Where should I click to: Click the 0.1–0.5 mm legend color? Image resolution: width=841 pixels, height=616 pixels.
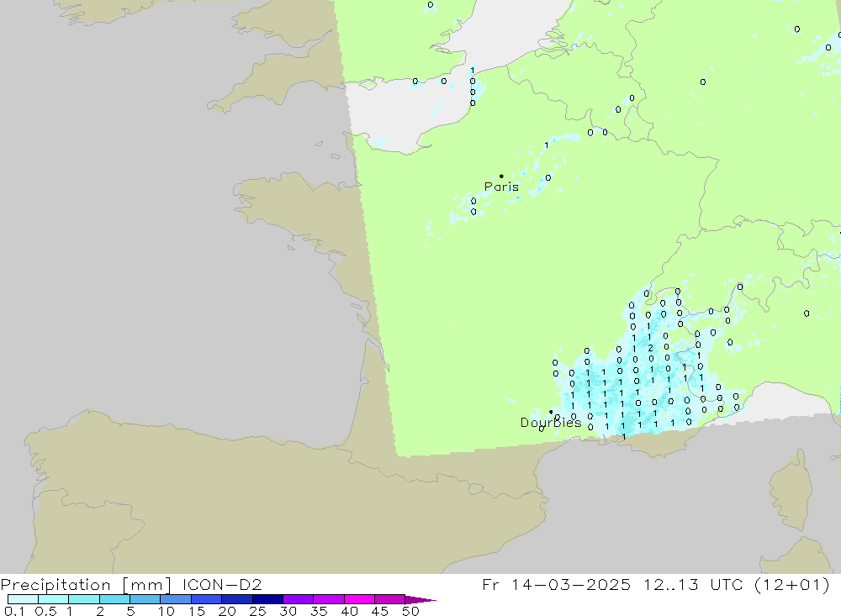pos(23,599)
